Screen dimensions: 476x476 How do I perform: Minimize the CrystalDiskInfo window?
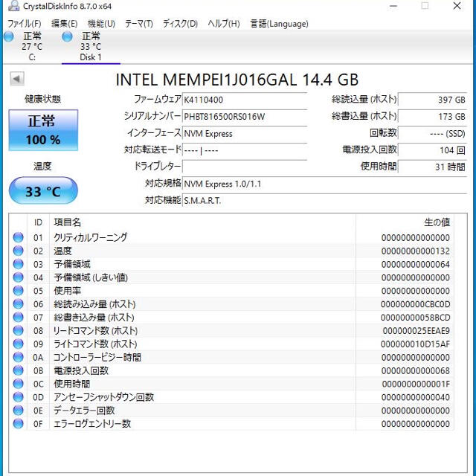pos(393,6)
